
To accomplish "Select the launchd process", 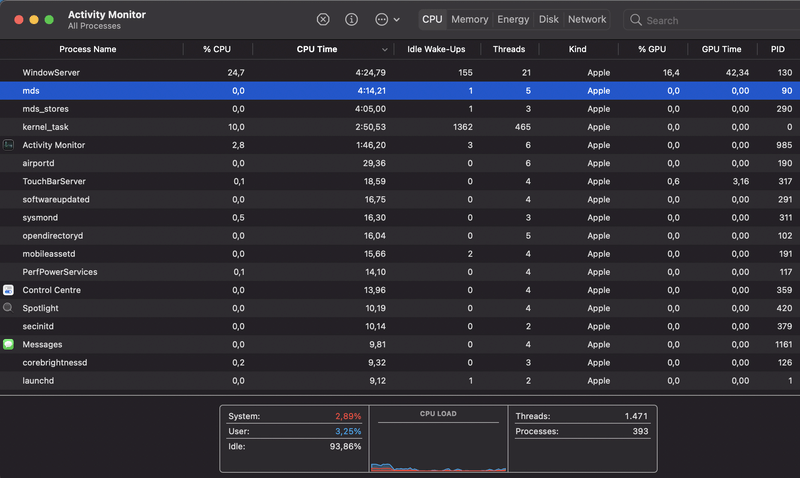I will (x=38, y=381).
